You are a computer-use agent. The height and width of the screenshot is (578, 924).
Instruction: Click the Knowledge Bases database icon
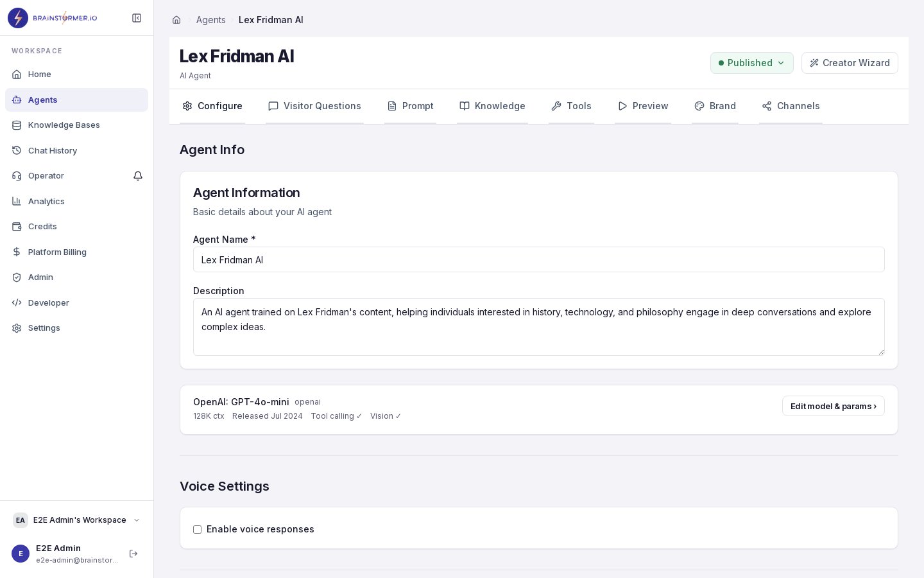[17, 125]
